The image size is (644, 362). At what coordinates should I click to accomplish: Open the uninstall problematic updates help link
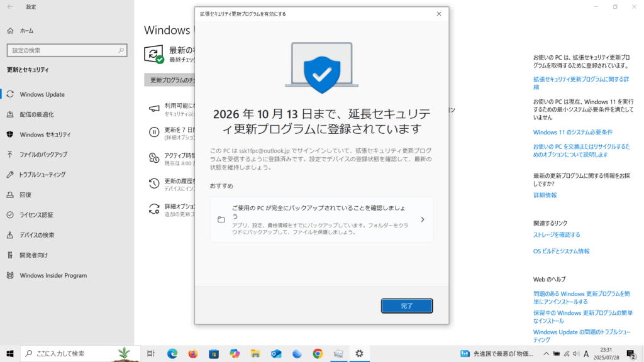[582, 297]
